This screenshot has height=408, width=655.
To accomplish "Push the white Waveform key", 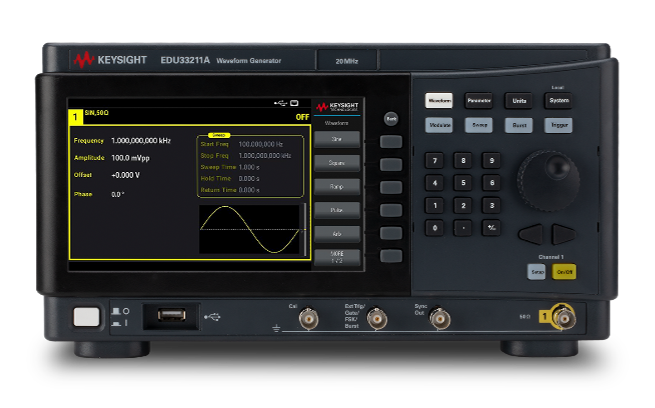I will pyautogui.click(x=439, y=101).
